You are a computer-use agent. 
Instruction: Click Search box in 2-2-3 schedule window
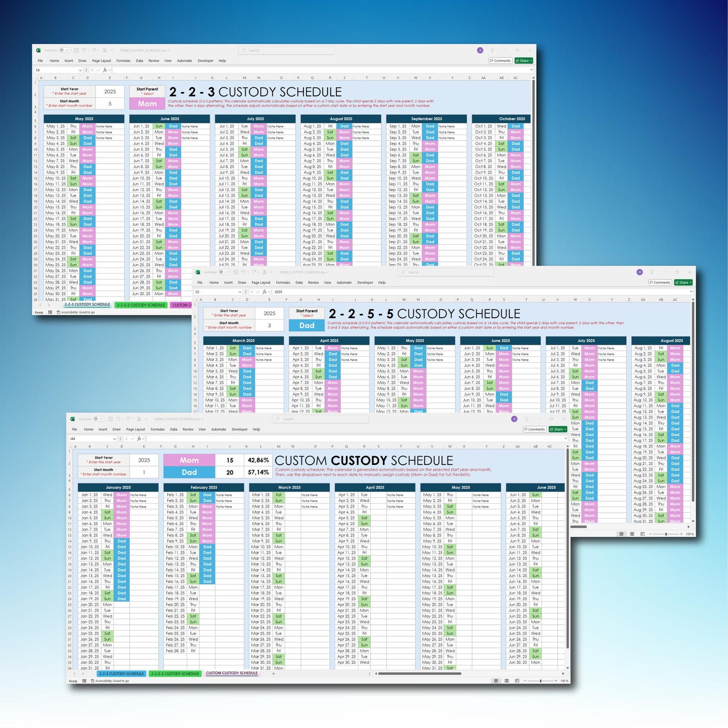click(286, 50)
